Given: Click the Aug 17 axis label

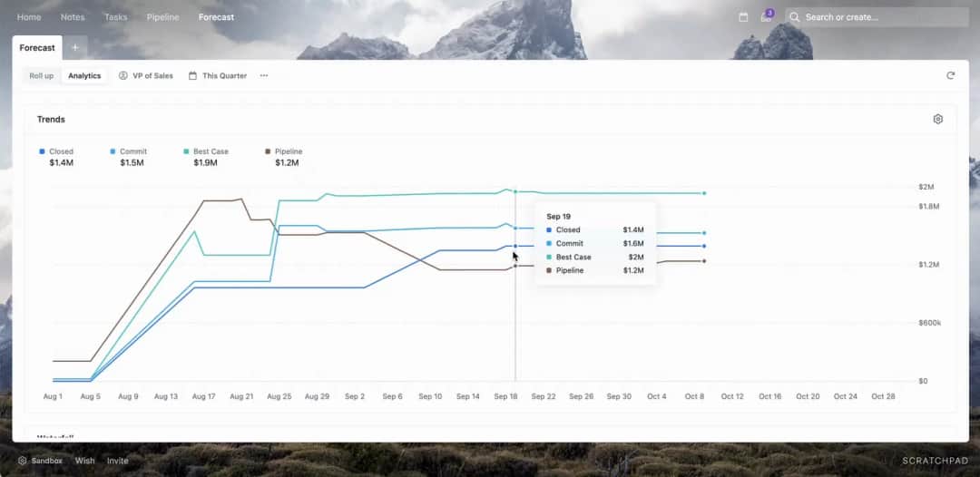Looking at the screenshot, I should pos(204,396).
